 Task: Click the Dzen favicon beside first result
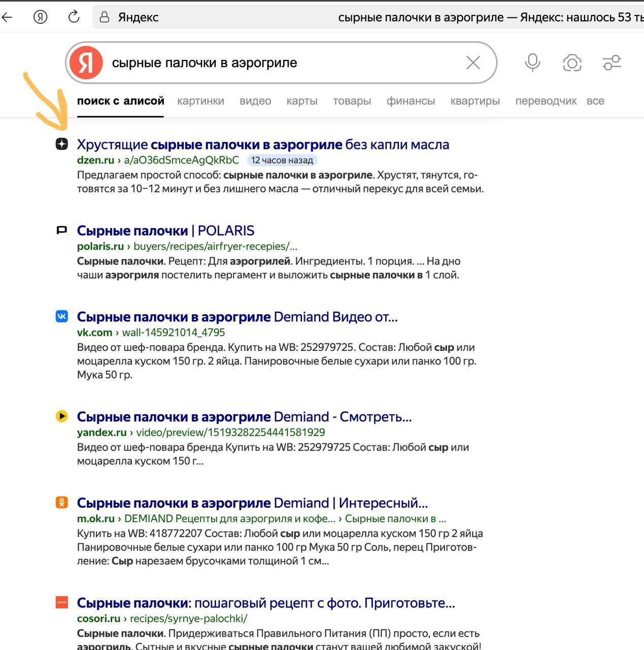point(61,144)
